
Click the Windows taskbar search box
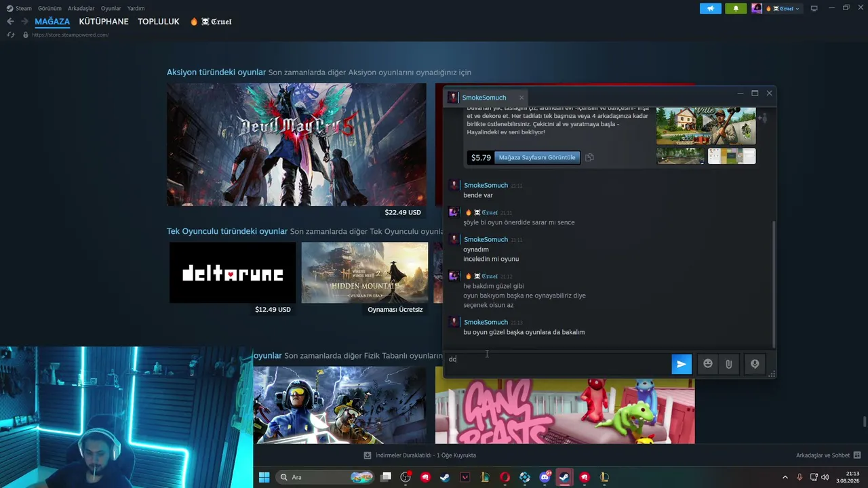click(x=325, y=477)
